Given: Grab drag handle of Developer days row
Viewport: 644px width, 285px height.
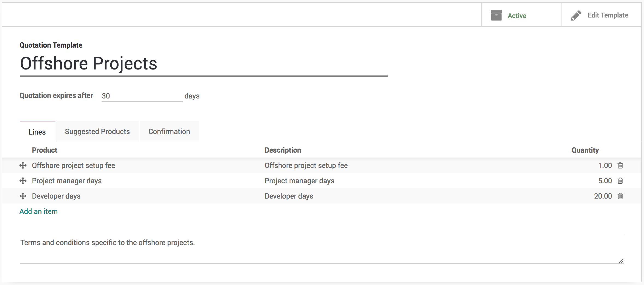Looking at the screenshot, I should tap(23, 196).
